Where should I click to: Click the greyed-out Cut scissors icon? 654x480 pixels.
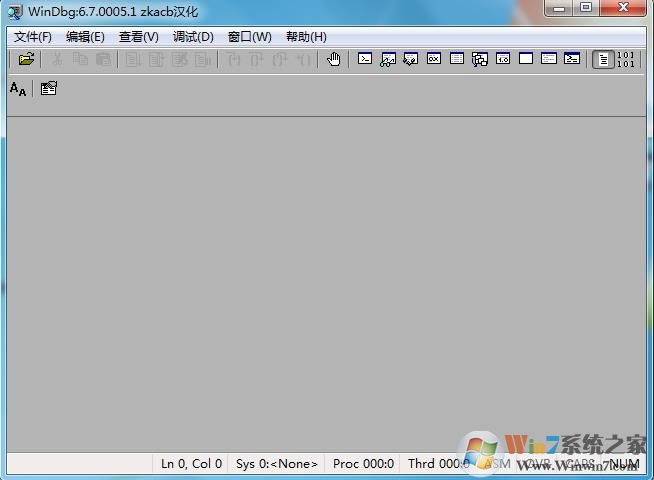[x=57, y=59]
